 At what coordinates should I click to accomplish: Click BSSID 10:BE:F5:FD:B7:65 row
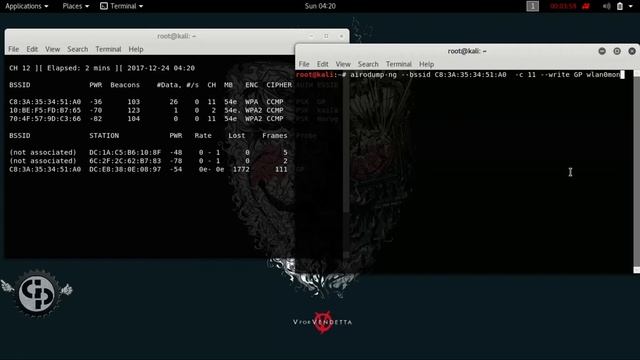(45, 110)
